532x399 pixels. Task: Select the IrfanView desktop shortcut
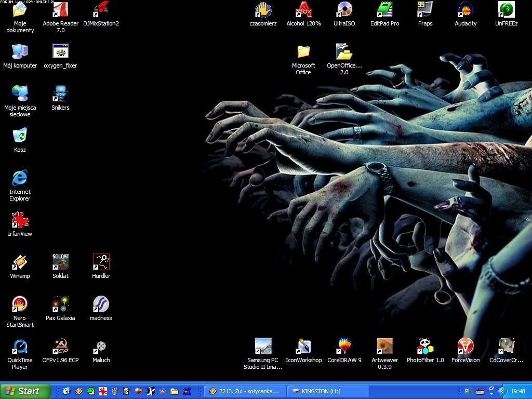20,224
